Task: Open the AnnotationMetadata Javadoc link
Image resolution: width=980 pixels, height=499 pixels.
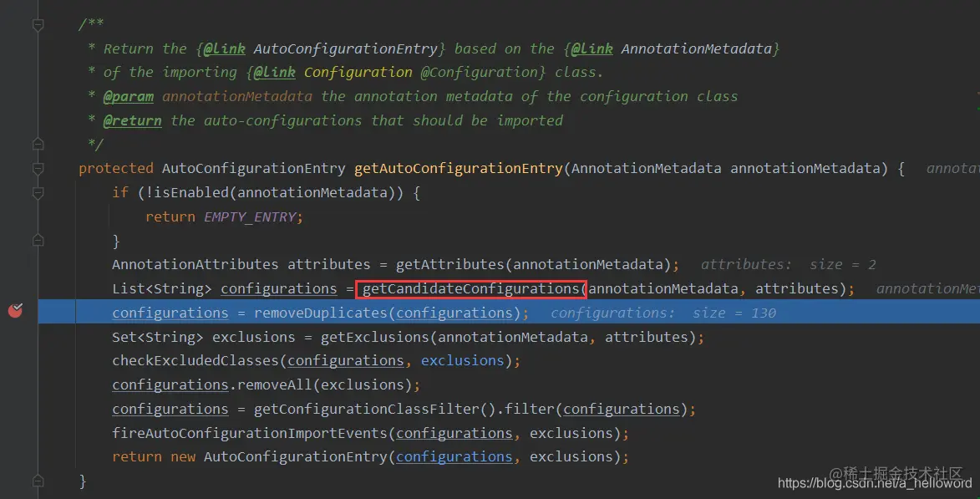Action: 696,48
